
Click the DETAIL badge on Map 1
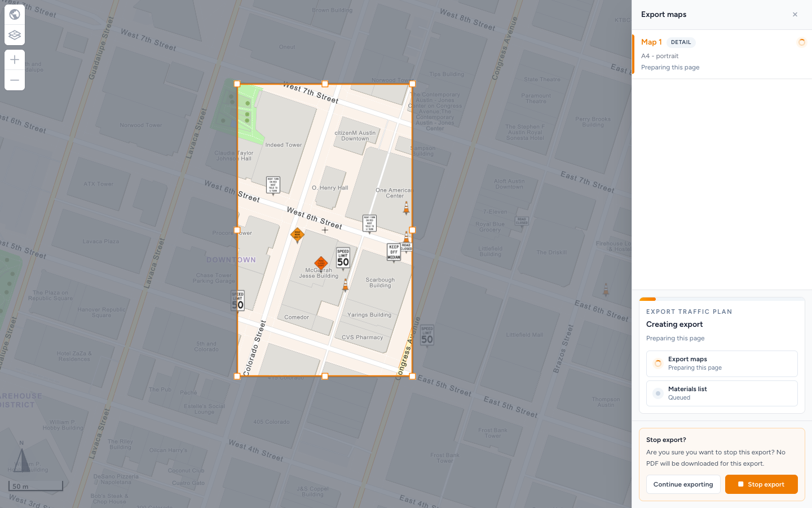pyautogui.click(x=681, y=42)
